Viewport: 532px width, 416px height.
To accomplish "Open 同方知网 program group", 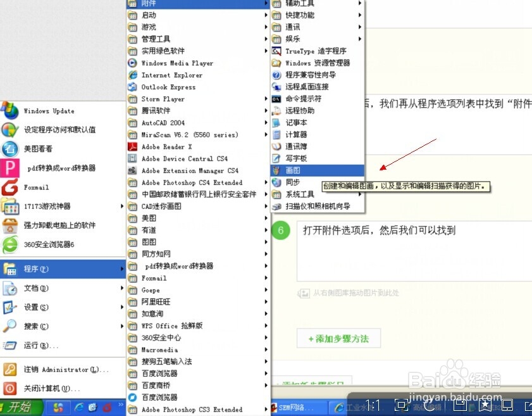I will (198, 254).
